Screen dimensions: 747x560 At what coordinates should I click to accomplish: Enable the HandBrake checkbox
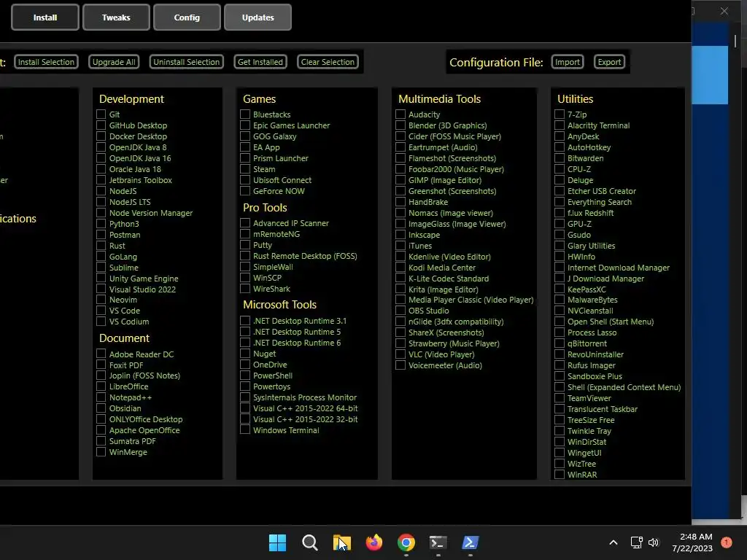(400, 202)
